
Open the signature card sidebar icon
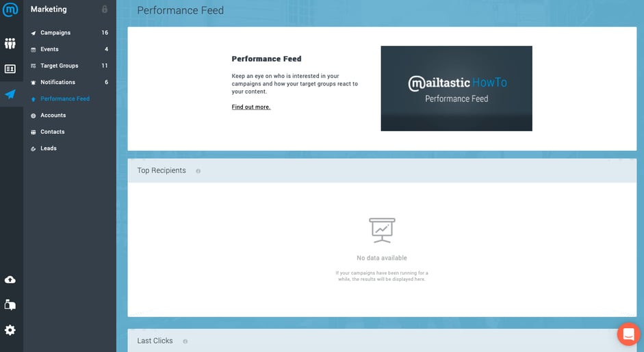(10, 69)
